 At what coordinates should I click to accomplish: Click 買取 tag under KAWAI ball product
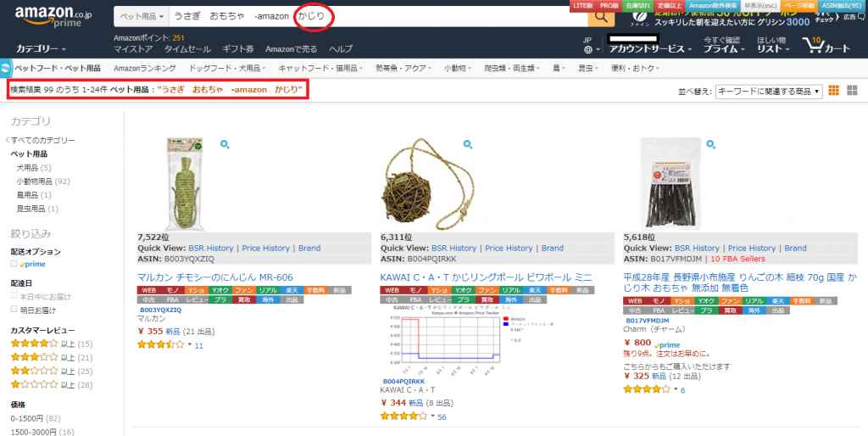(x=487, y=299)
